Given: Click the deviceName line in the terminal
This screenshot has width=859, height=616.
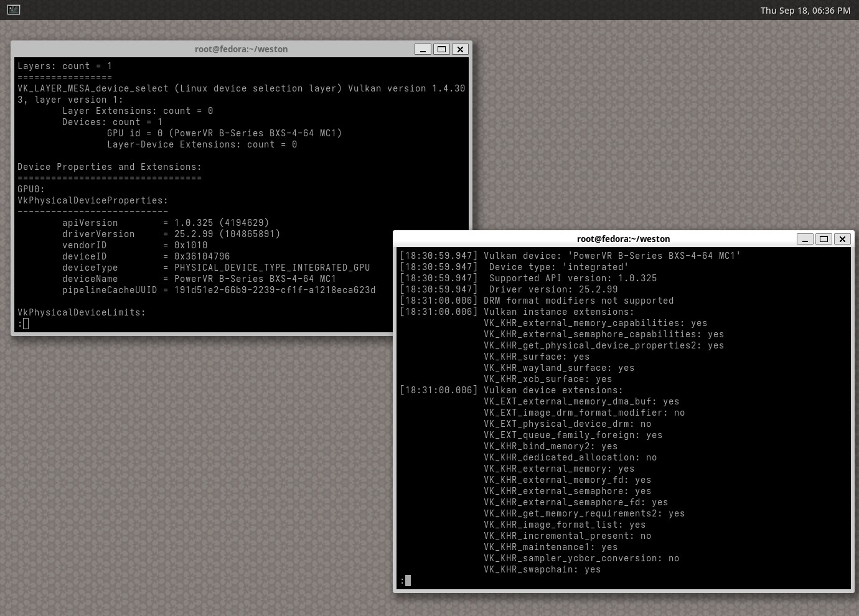Looking at the screenshot, I should pyautogui.click(x=199, y=279).
